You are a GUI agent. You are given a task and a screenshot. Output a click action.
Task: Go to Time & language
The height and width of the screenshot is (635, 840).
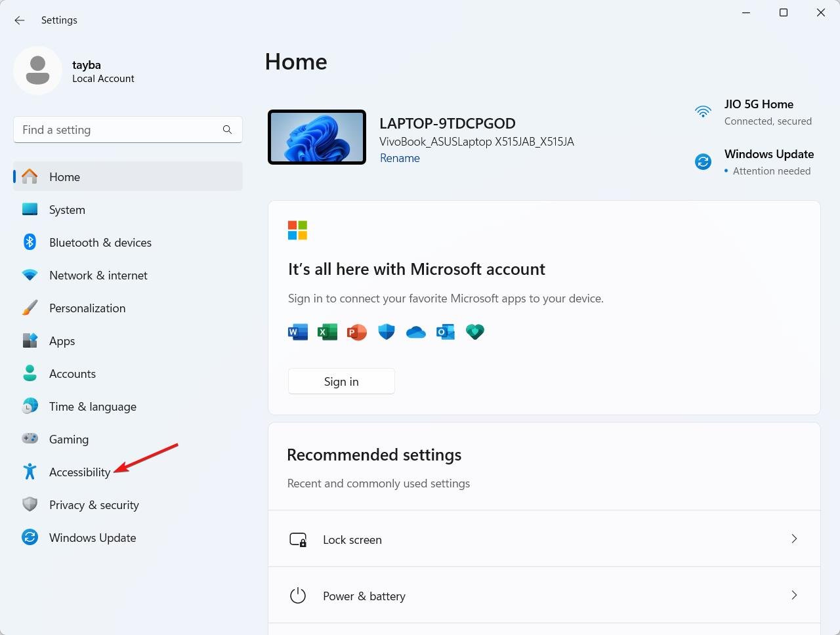(128, 406)
